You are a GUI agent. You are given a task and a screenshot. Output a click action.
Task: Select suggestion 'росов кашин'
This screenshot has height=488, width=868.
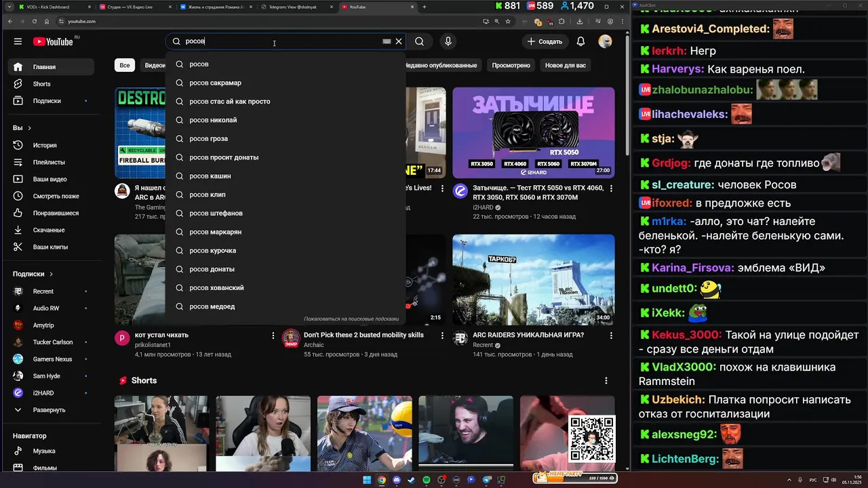click(x=285, y=176)
